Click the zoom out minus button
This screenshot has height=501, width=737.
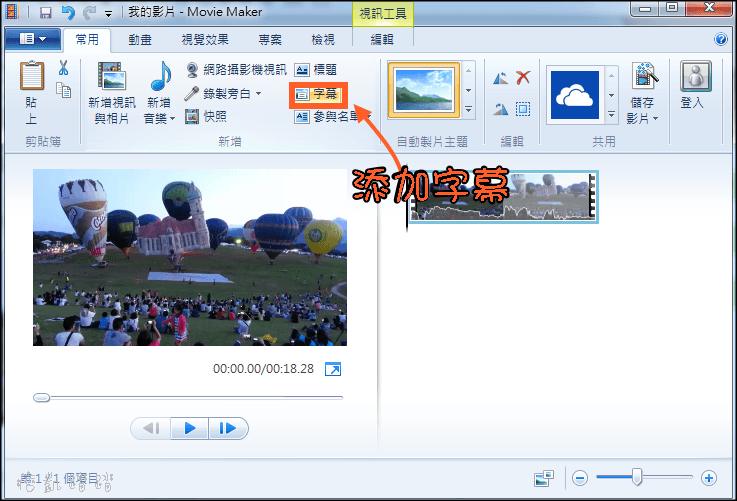580,478
